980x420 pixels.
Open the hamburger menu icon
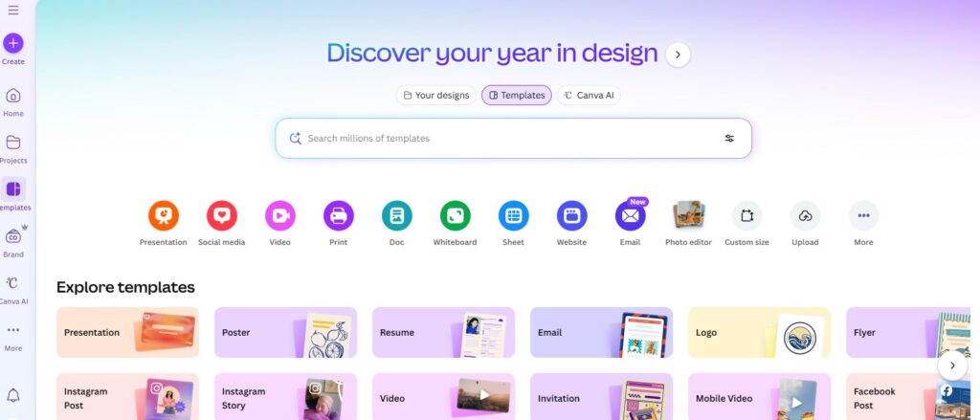pos(13,10)
